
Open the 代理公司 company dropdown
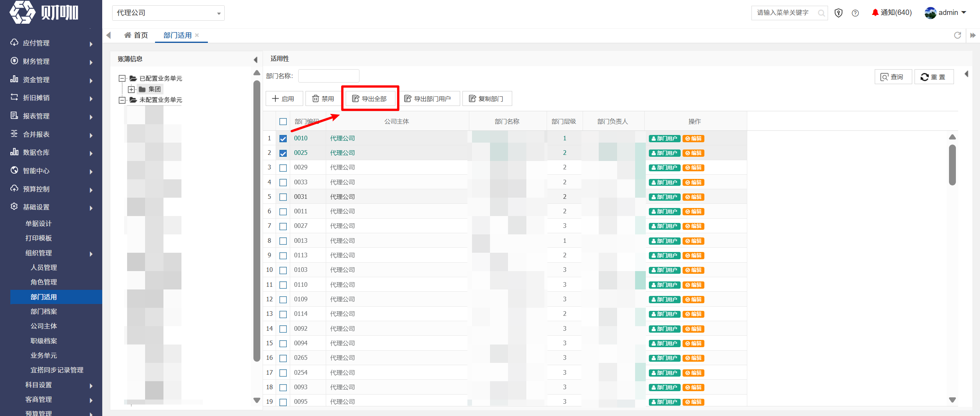pyautogui.click(x=168, y=13)
